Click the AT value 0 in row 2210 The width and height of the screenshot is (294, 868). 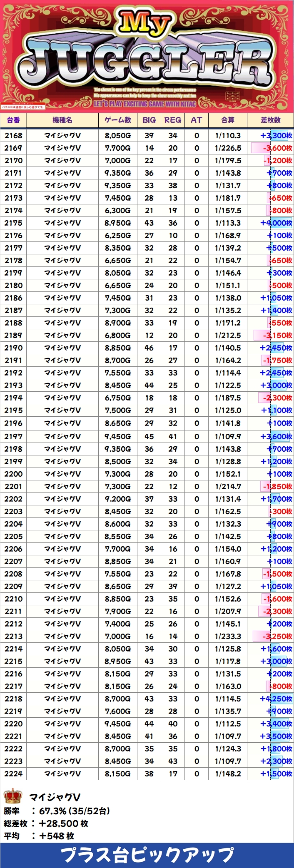[197, 599]
